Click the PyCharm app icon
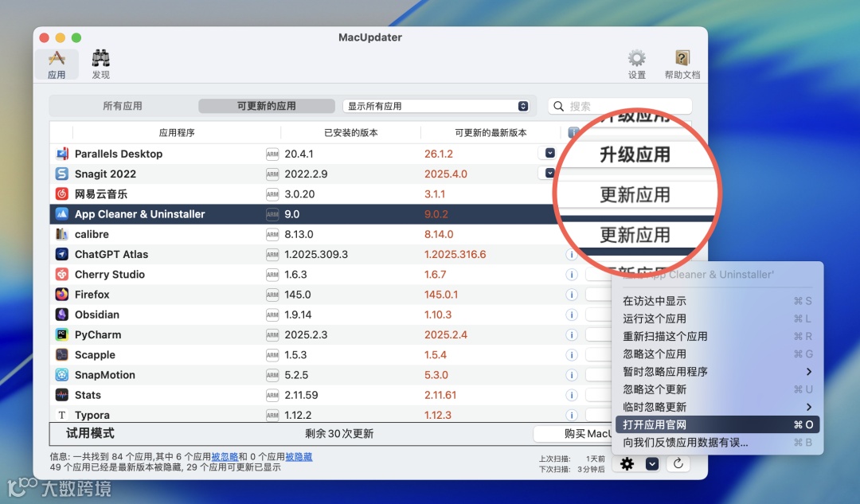Image resolution: width=860 pixels, height=504 pixels. point(62,334)
